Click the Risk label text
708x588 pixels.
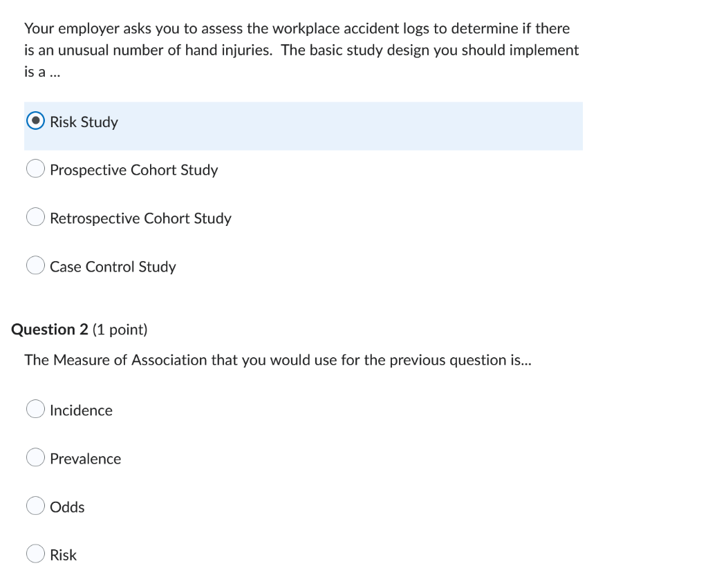coord(63,555)
